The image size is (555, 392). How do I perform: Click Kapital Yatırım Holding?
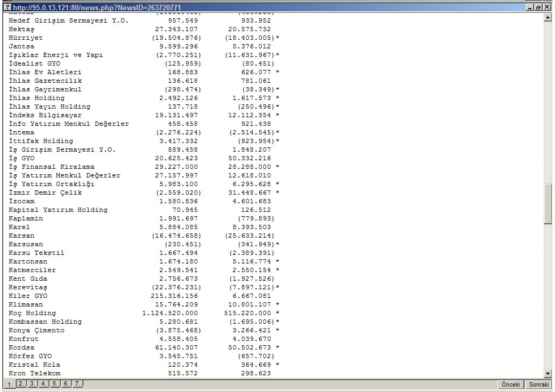58,210
